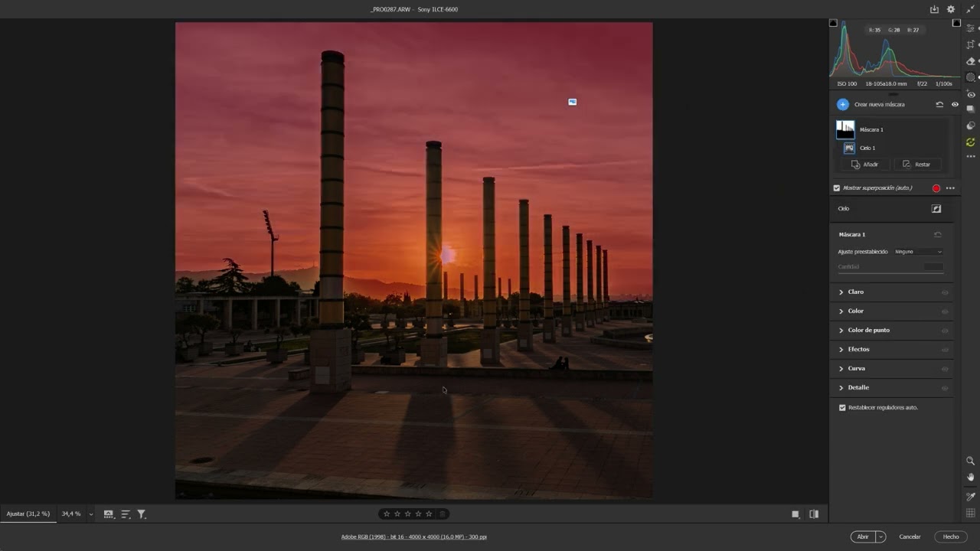
Task: Select the Zoom magnifier tool
Action: [971, 461]
